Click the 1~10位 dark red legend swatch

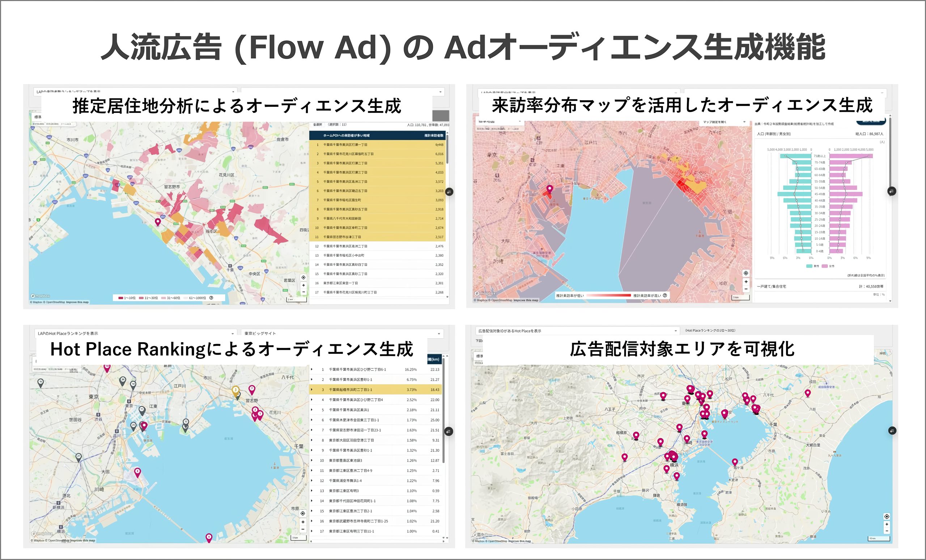121,298
